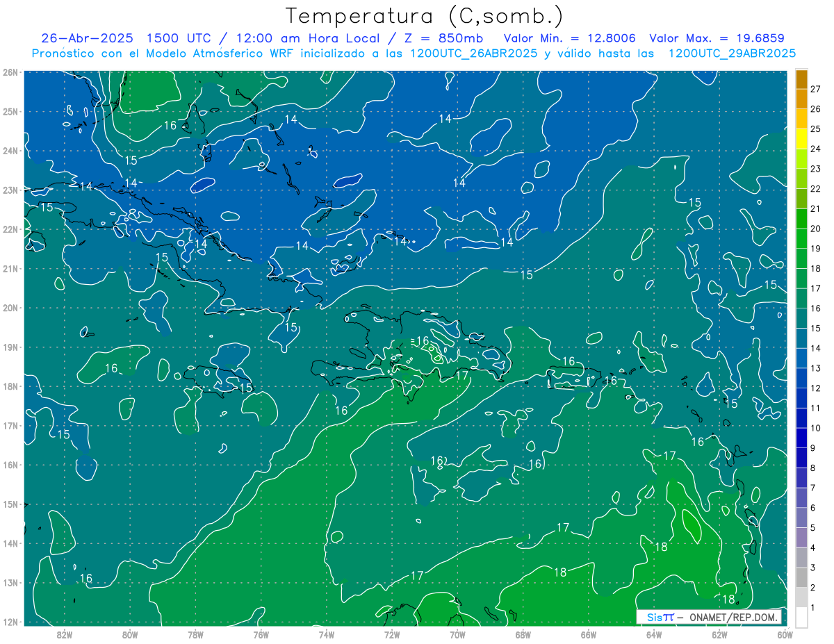
Task: Click the green legend swatch between 20 and 21
Action: pos(801,219)
